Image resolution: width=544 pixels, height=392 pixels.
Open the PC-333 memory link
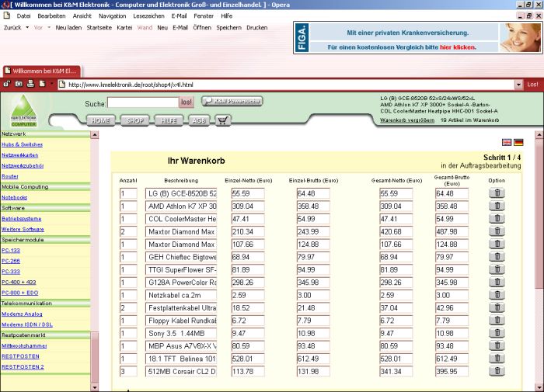click(x=11, y=272)
